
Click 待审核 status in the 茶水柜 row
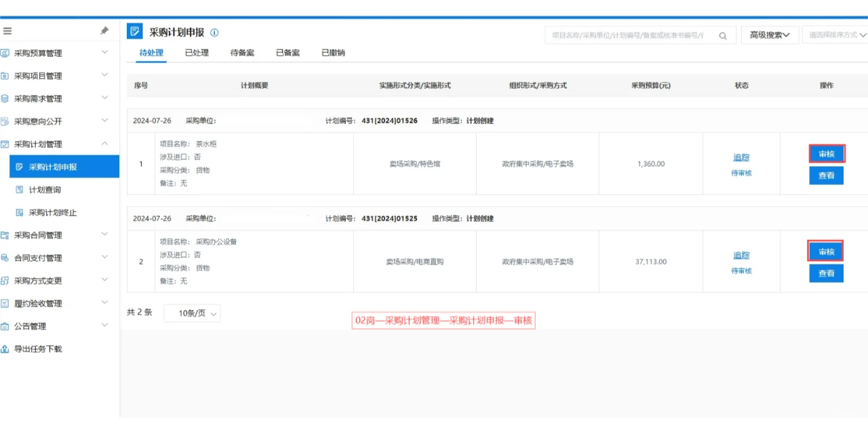coord(741,173)
